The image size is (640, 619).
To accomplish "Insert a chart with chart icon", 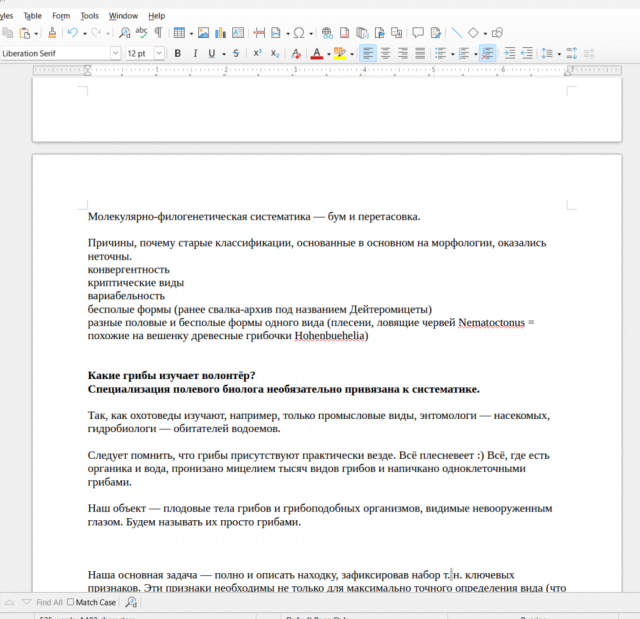I will pyautogui.click(x=220, y=33).
